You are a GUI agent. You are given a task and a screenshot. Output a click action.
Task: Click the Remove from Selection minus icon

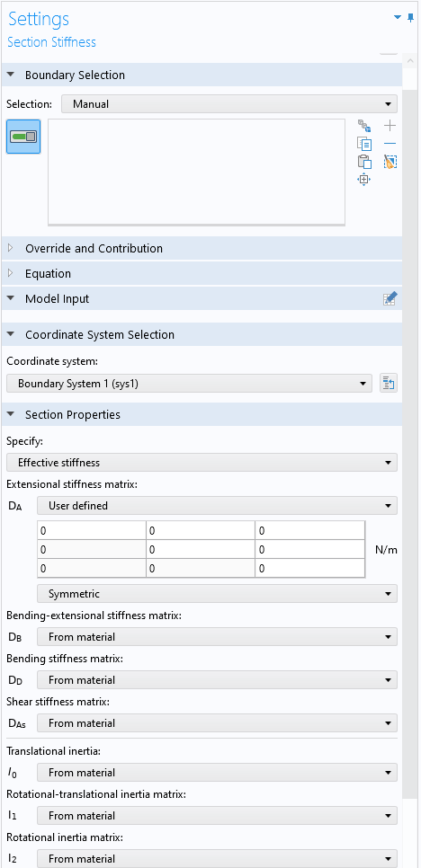[390, 144]
